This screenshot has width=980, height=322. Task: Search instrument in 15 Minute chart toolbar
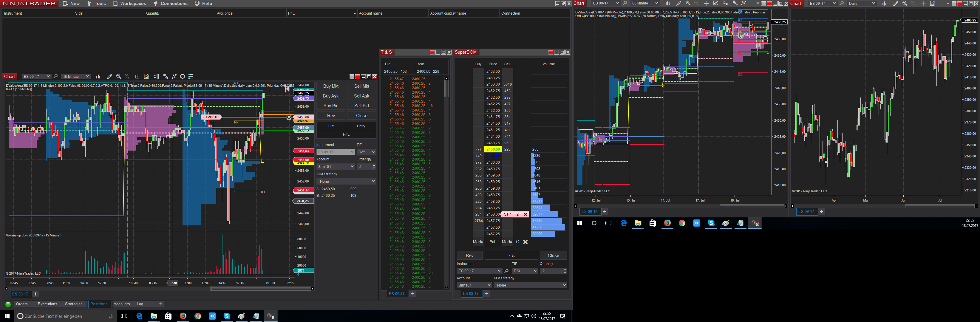click(55, 76)
